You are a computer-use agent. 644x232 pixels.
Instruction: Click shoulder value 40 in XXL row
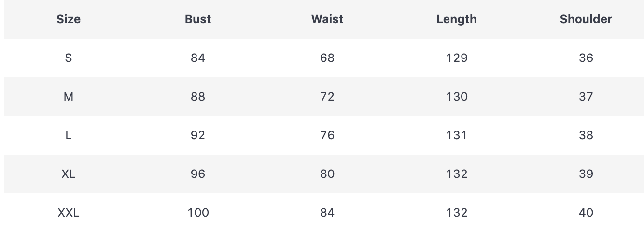(x=586, y=213)
